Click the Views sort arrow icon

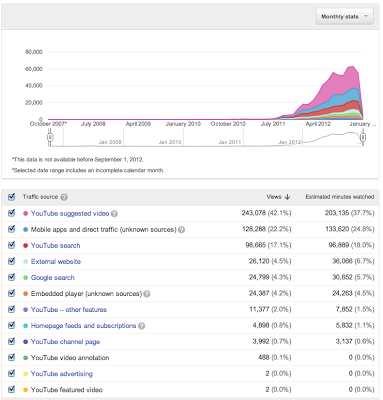pyautogui.click(x=287, y=197)
